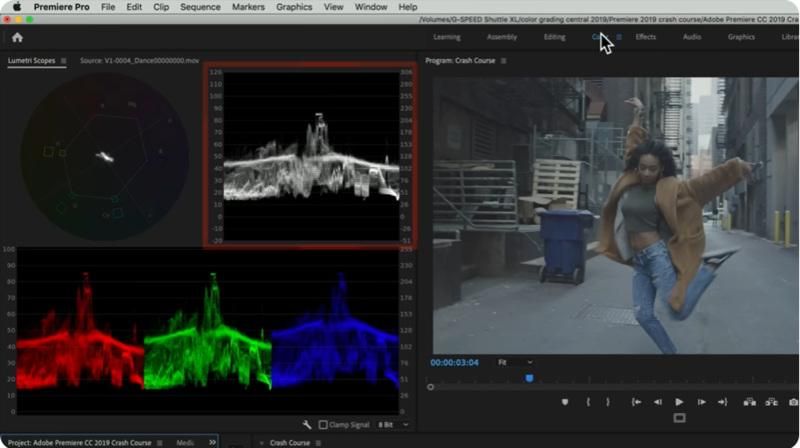Image resolution: width=800 pixels, height=448 pixels.
Task: Open the Fit zoom level dropdown
Action: [x=515, y=362]
